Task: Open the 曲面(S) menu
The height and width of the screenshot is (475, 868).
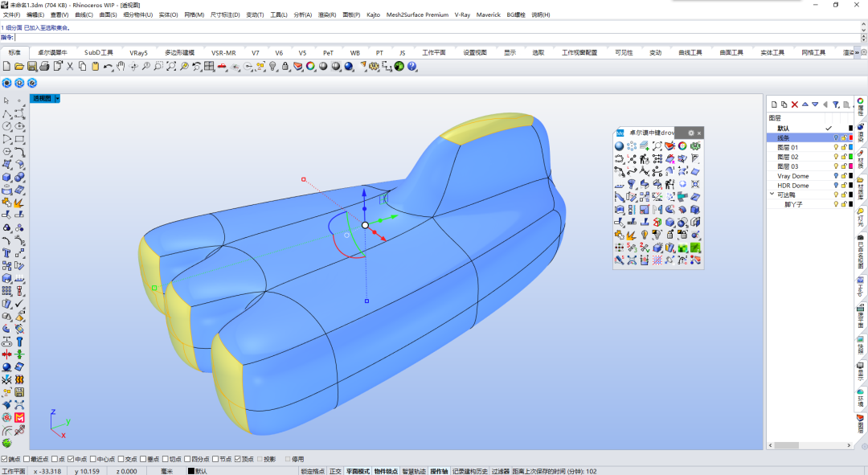Action: [x=108, y=15]
